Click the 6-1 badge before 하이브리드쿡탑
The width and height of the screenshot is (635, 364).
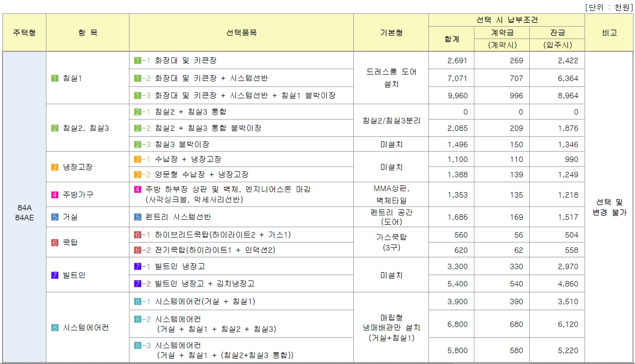tap(142, 235)
